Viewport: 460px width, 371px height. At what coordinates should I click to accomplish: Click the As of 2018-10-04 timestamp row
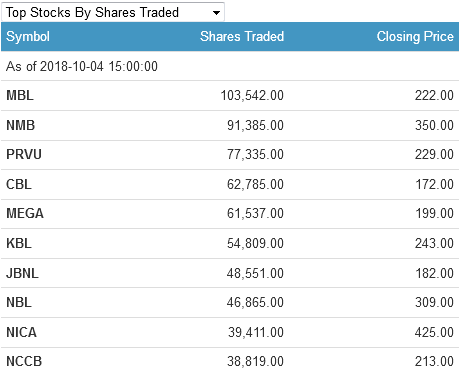[230, 66]
